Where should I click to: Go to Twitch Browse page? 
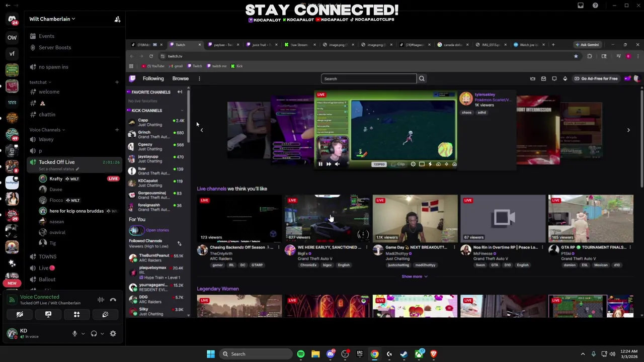[180, 78]
